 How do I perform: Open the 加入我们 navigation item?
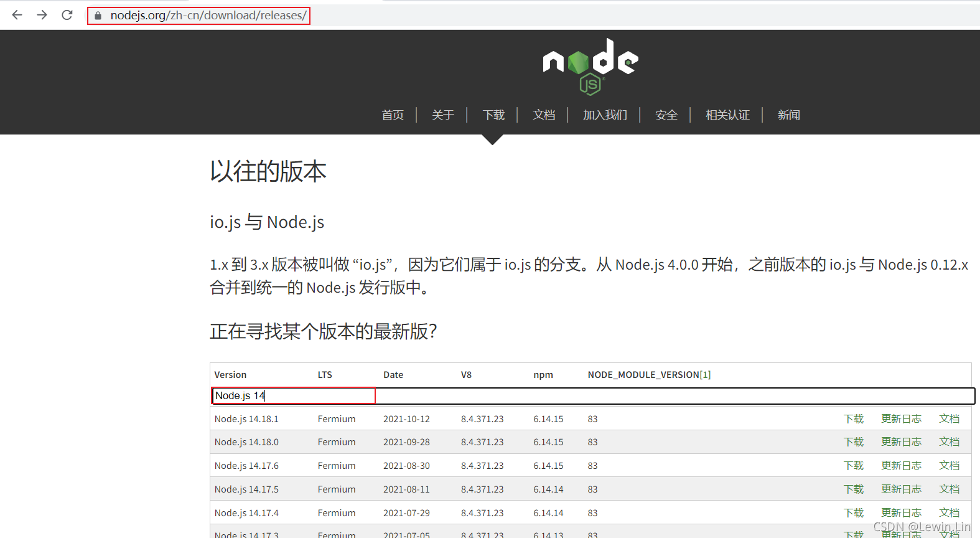pyautogui.click(x=605, y=115)
